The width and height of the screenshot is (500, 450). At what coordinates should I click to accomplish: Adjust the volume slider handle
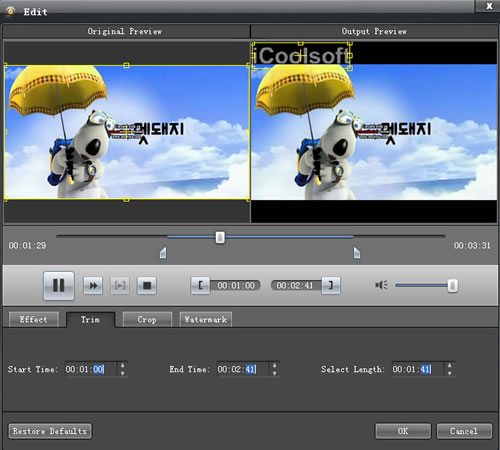coord(452,286)
